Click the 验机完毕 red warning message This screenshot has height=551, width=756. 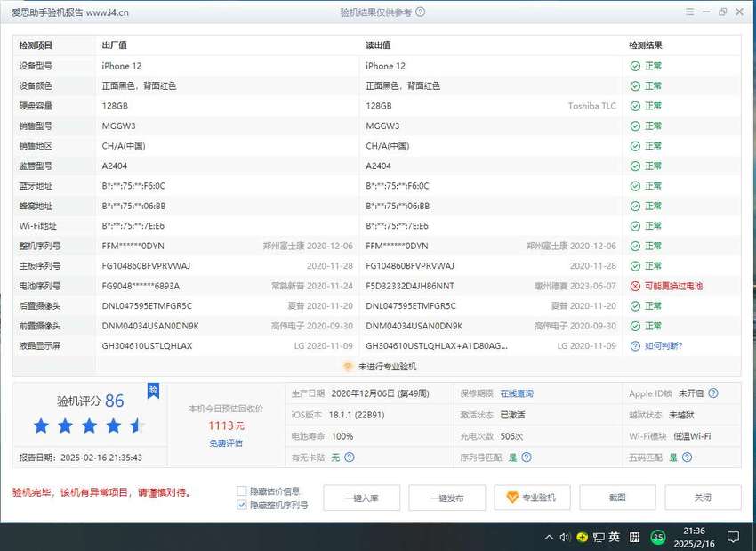101,492
